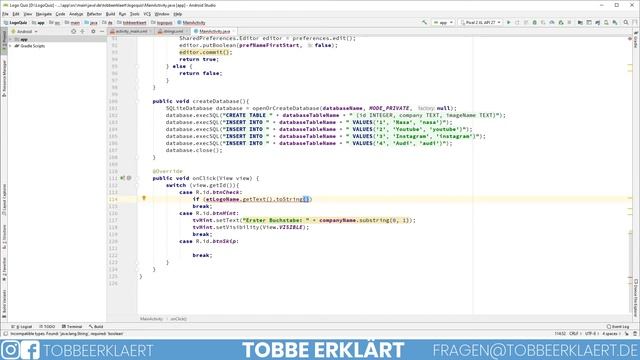Image resolution: width=640 pixels, height=360 pixels.
Task: Click the tool window toggle icon bottom-left
Action: tap(5, 334)
